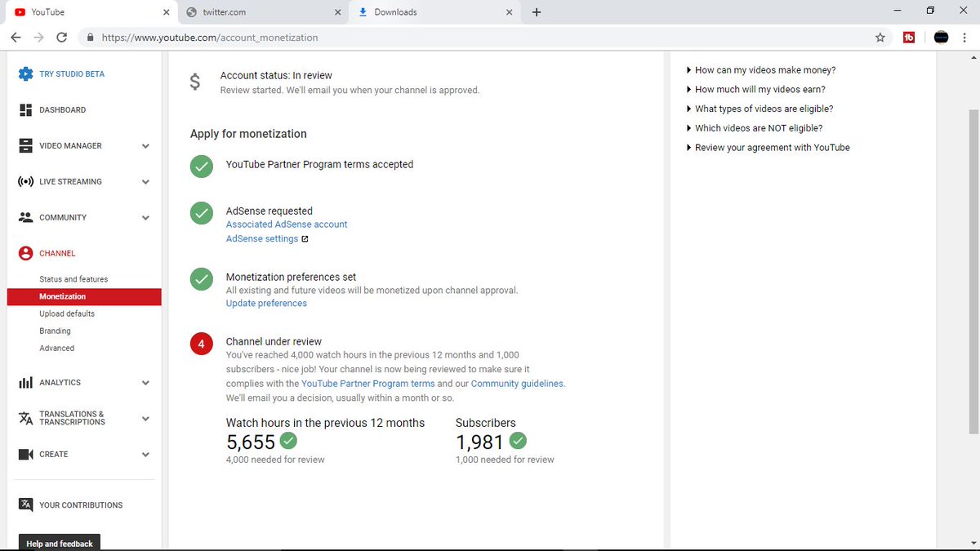Open Status and features under Channel
Viewport: 980px width, 551px height.
(x=73, y=279)
